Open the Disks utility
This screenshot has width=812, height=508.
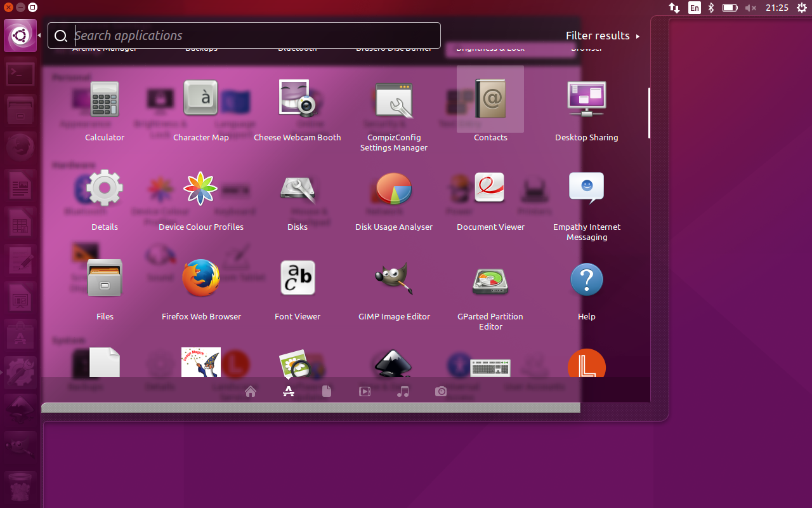298,188
